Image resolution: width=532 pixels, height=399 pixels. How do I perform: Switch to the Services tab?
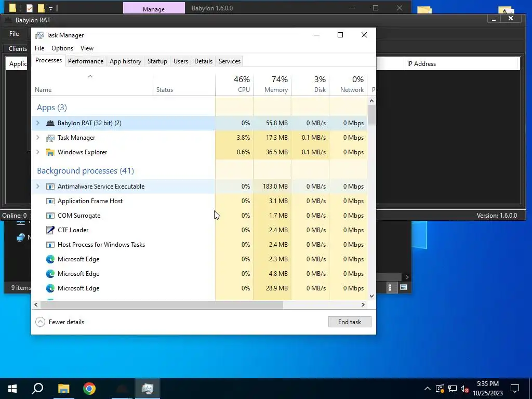coord(229,61)
